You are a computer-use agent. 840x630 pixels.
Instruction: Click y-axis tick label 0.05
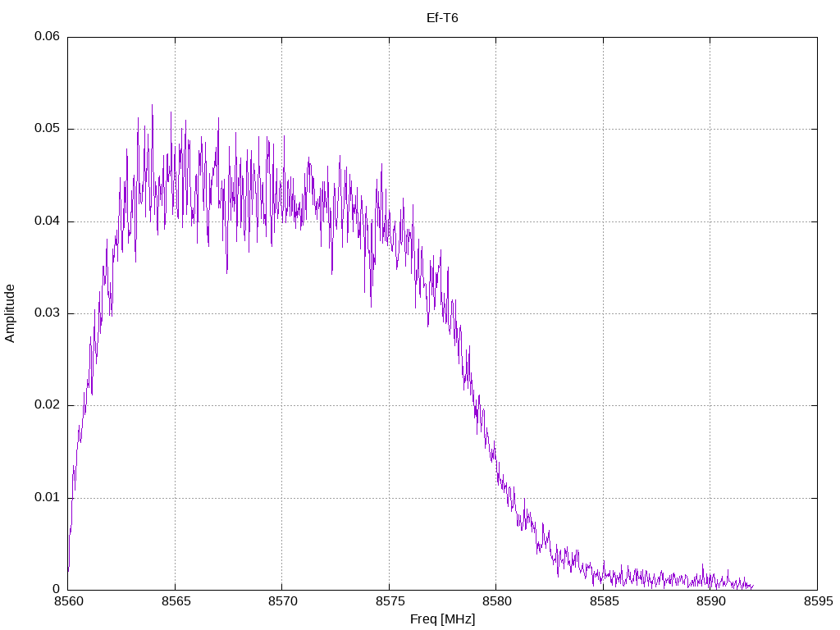tap(47, 129)
